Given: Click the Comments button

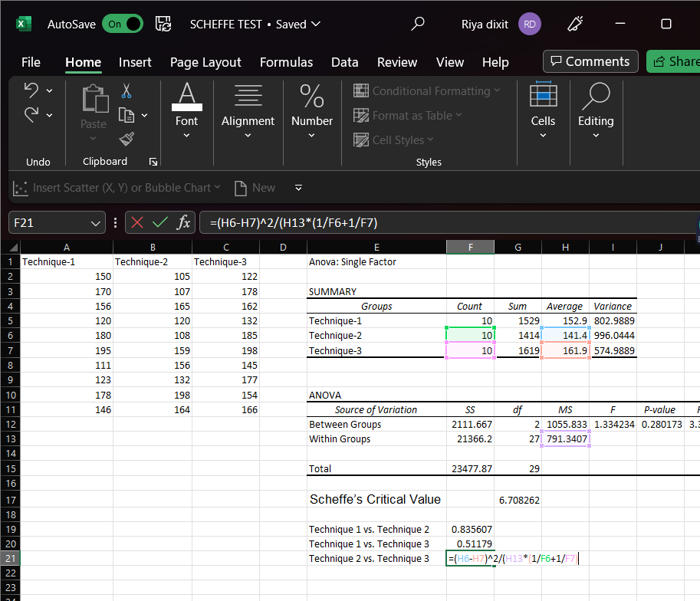Looking at the screenshot, I should (590, 62).
